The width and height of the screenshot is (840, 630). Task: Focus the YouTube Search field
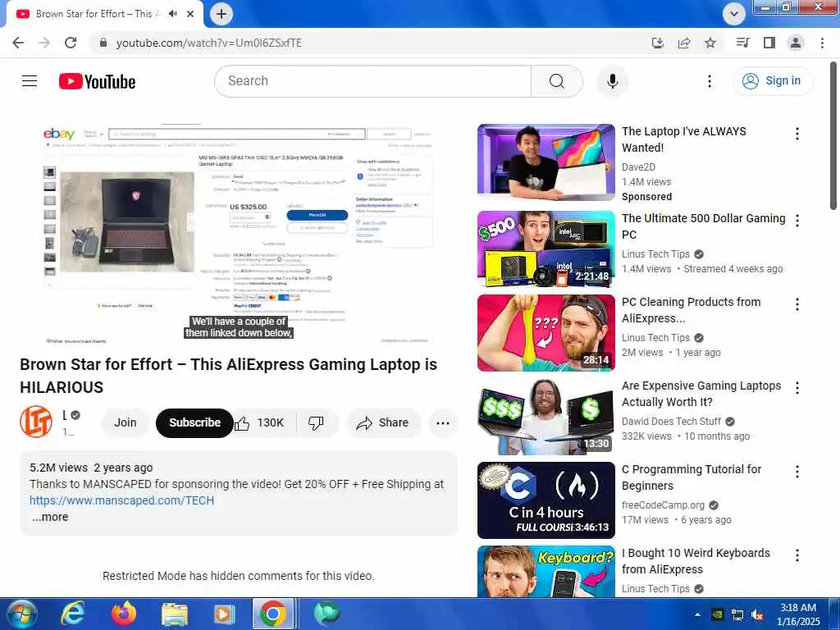(x=373, y=81)
